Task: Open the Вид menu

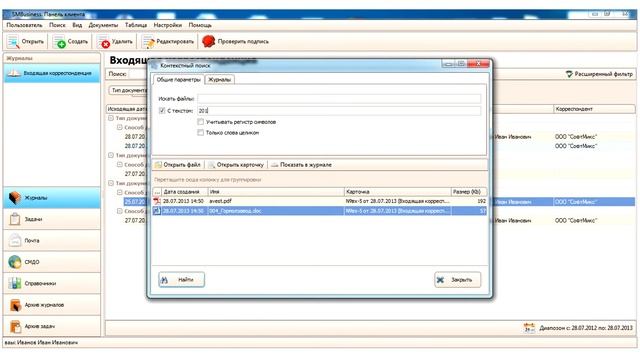Action: (77, 25)
